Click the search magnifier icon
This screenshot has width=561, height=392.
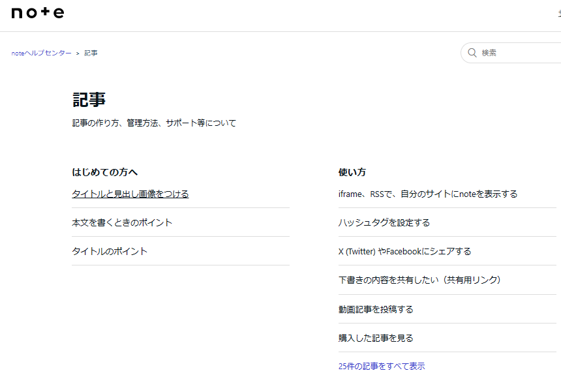pos(472,53)
